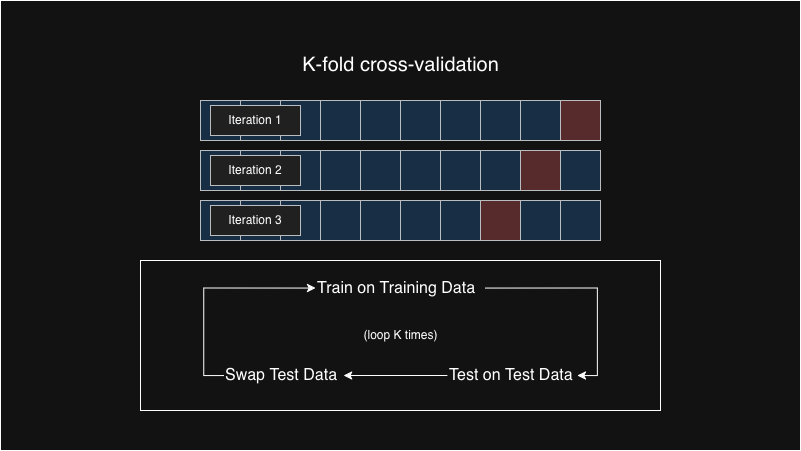Click arrowhead pointing to Test on Test Data
The image size is (801, 451).
[x=582, y=375]
